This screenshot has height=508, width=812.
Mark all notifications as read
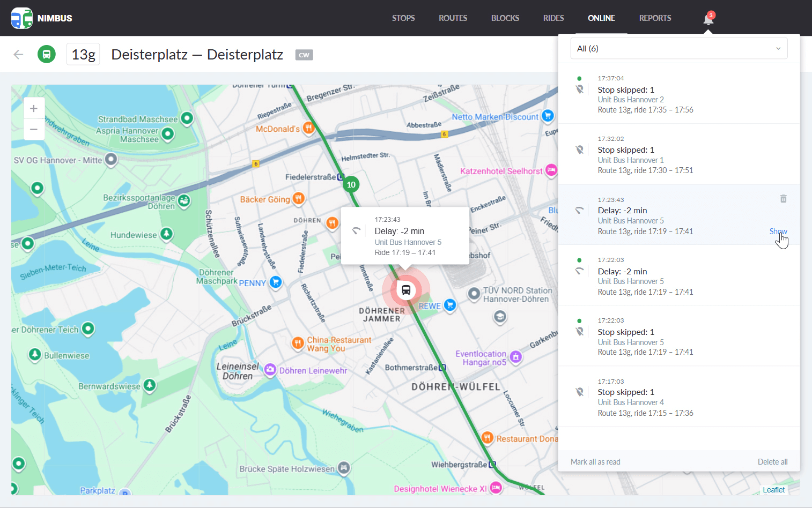(x=595, y=461)
